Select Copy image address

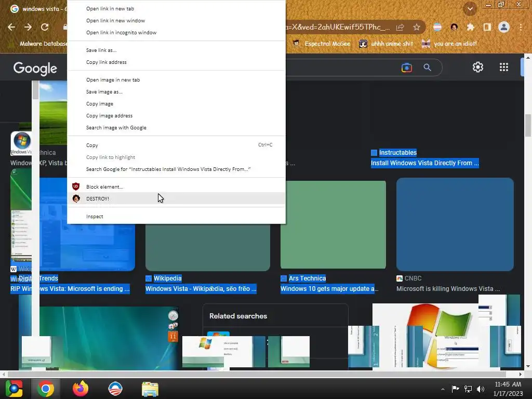(176, 116)
